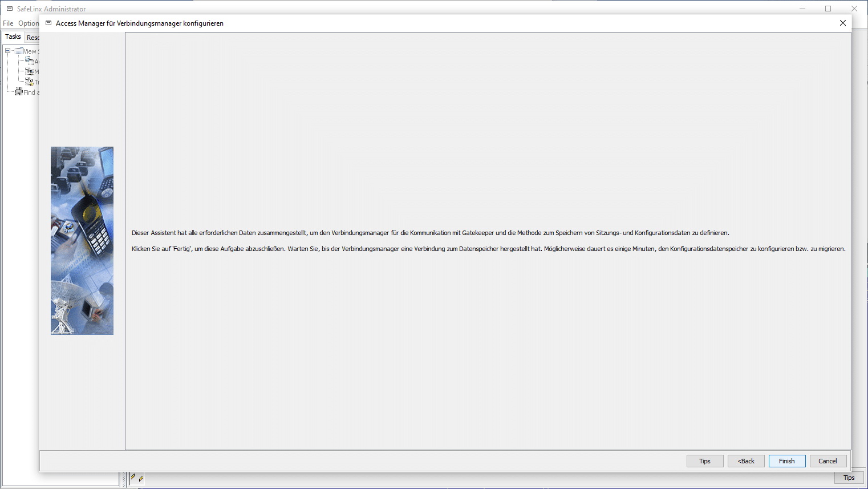Collapse the View tree node
868x489 pixels.
click(8, 51)
